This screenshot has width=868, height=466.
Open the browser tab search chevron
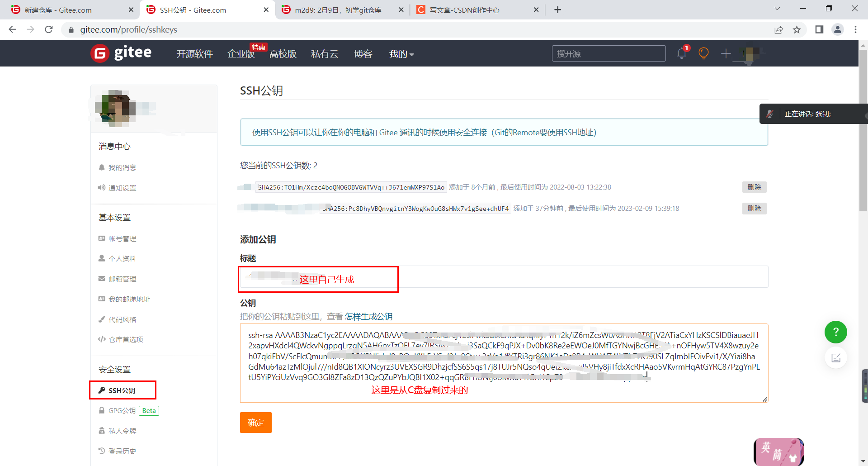tap(778, 9)
